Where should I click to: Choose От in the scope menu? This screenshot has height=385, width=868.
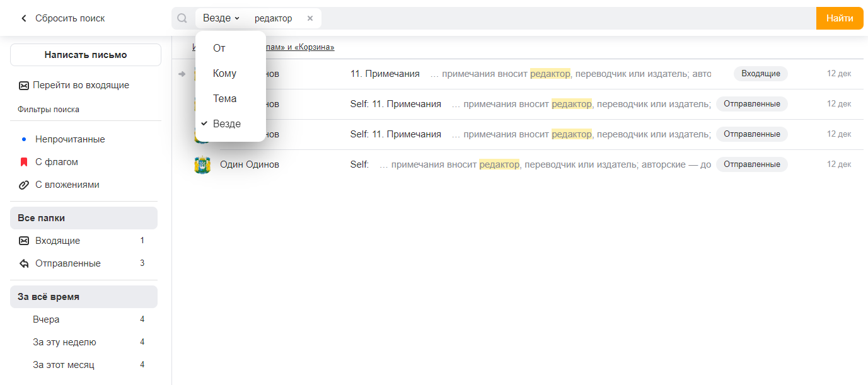tap(219, 49)
